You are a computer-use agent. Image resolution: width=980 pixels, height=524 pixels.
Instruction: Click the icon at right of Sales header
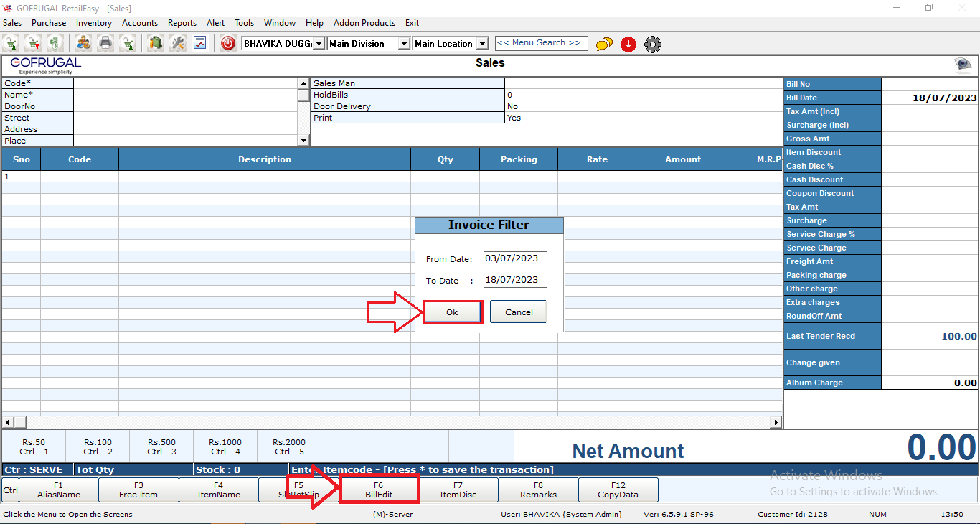[963, 65]
